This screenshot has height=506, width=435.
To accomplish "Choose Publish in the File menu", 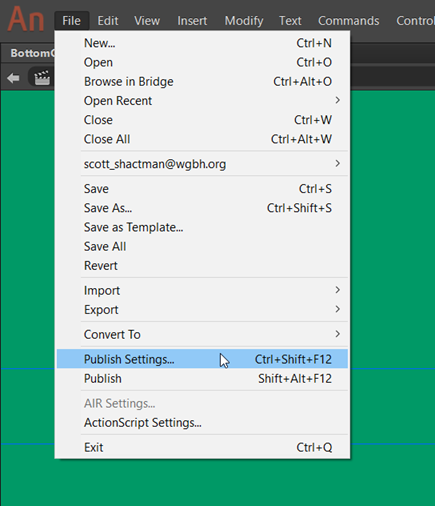I will tap(202, 378).
